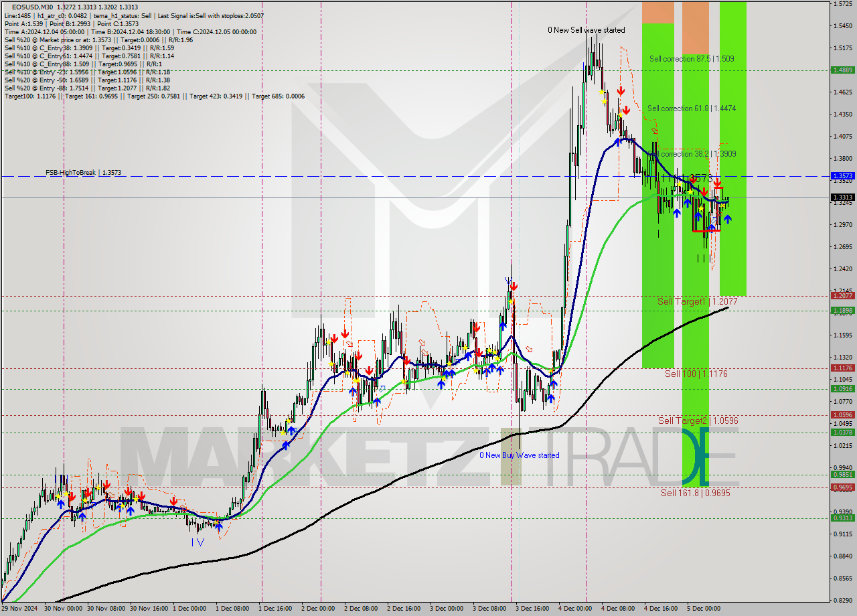Select the '3 Dec 00:00' time axis label
Viewport: 857px width, 616px height.
[x=446, y=609]
